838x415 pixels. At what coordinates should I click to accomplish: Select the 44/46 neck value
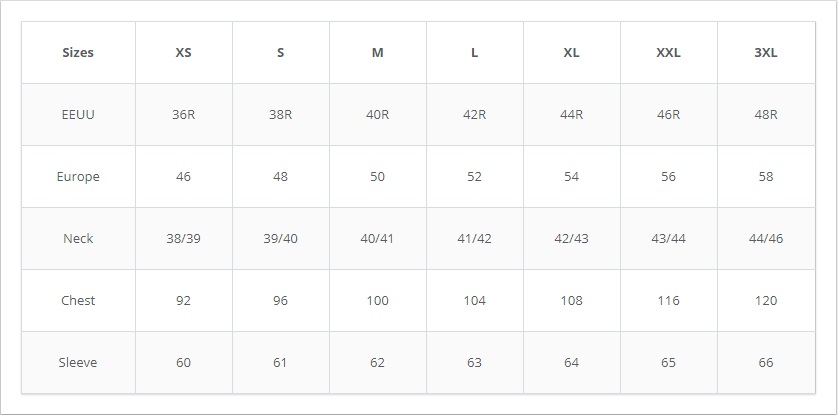[x=766, y=238]
